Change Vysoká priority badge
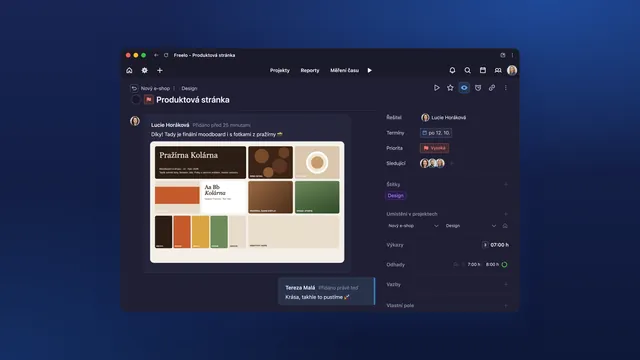 434,148
